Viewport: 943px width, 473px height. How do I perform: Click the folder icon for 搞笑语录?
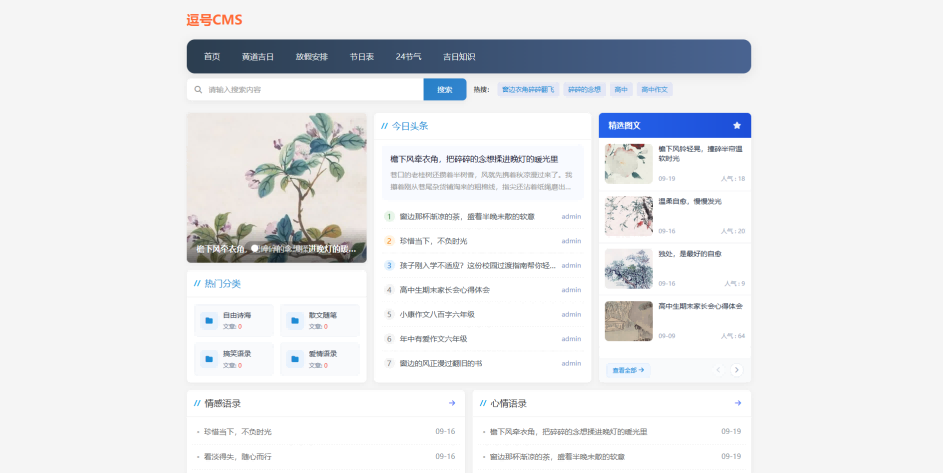pyautogui.click(x=209, y=359)
